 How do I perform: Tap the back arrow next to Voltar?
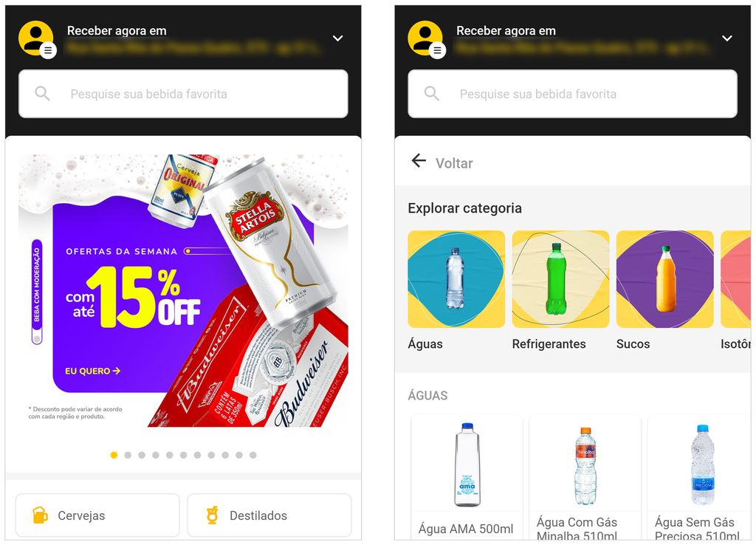[x=419, y=160]
